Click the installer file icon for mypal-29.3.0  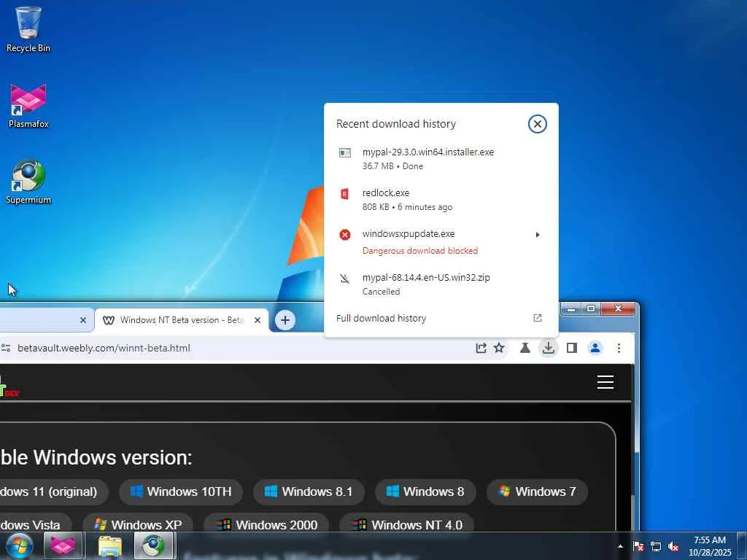click(x=345, y=152)
